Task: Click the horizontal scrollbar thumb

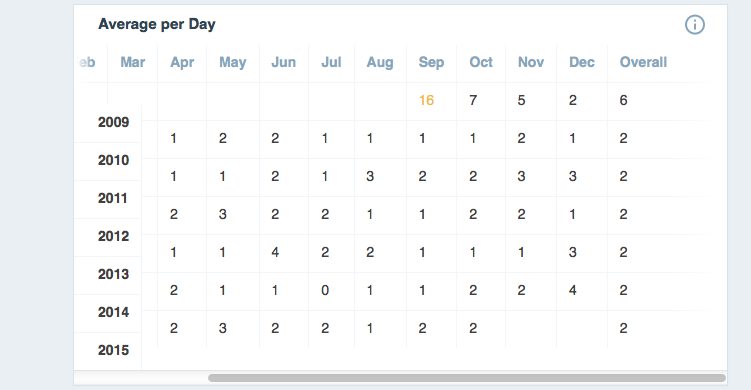Action: click(467, 378)
